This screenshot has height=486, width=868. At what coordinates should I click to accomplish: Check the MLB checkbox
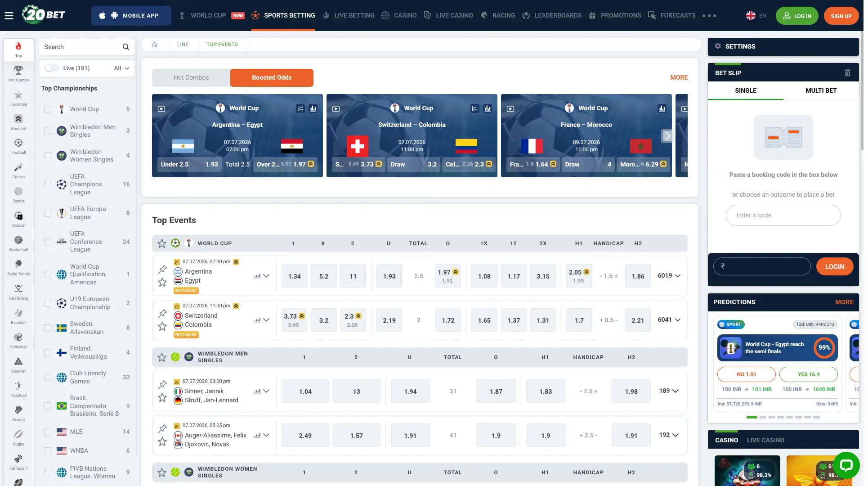click(x=48, y=432)
